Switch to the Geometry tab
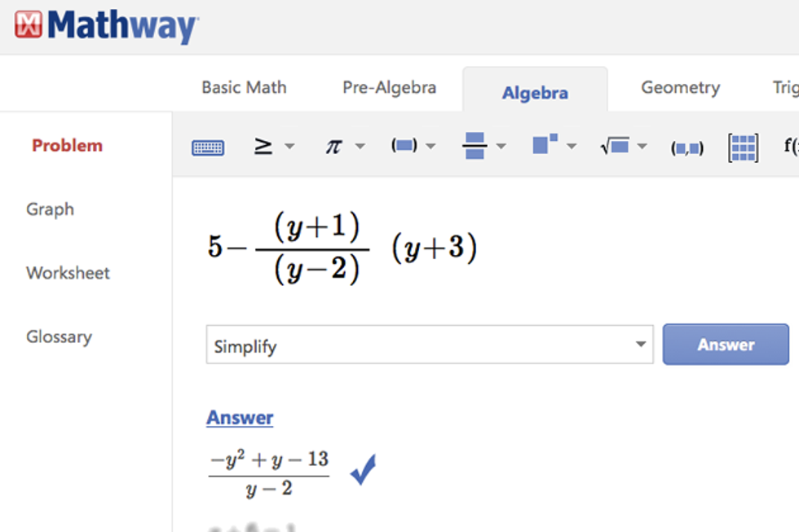The image size is (799, 532). tap(680, 88)
